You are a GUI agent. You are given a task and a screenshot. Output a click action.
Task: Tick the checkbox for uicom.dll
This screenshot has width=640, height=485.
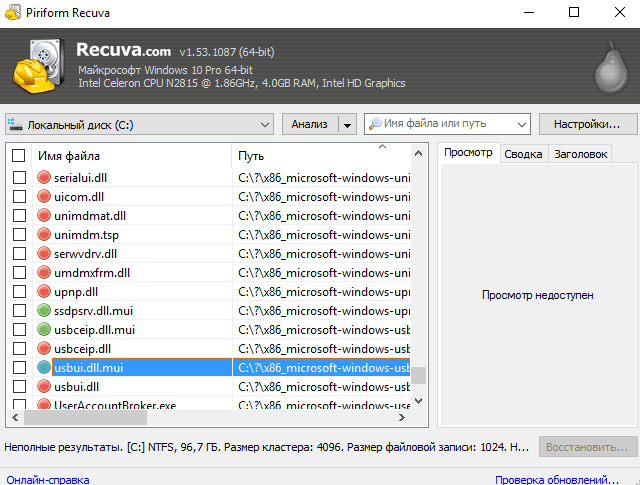coord(19,196)
